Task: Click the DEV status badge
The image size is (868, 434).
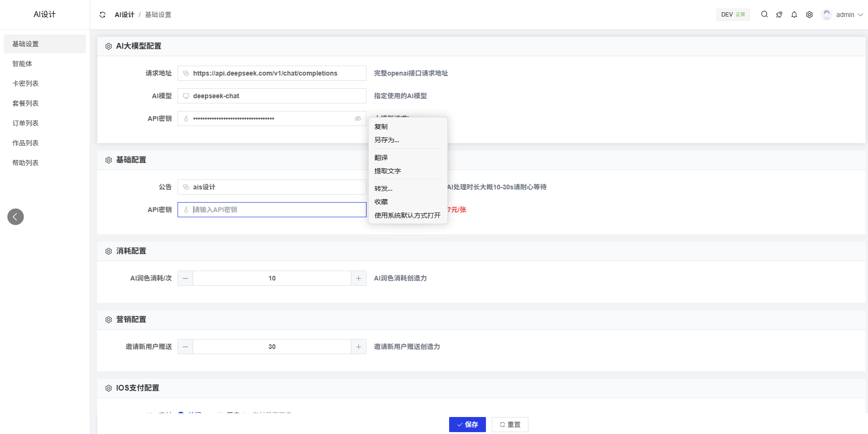Action: click(x=733, y=15)
